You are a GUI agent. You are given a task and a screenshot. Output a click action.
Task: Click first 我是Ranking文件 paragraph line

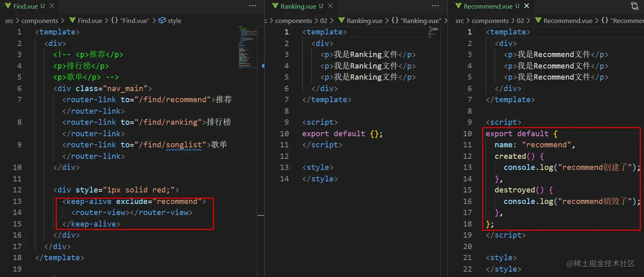pos(368,54)
